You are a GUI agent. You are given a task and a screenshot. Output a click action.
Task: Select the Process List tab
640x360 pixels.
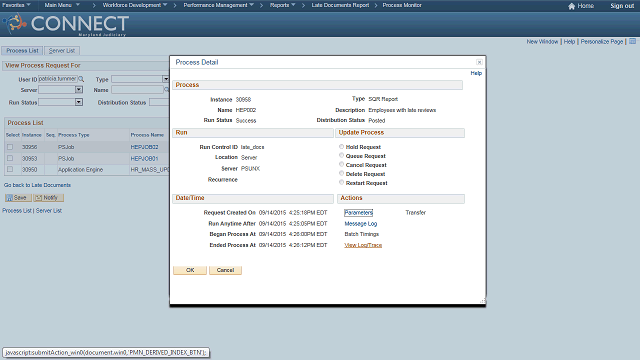click(x=22, y=51)
